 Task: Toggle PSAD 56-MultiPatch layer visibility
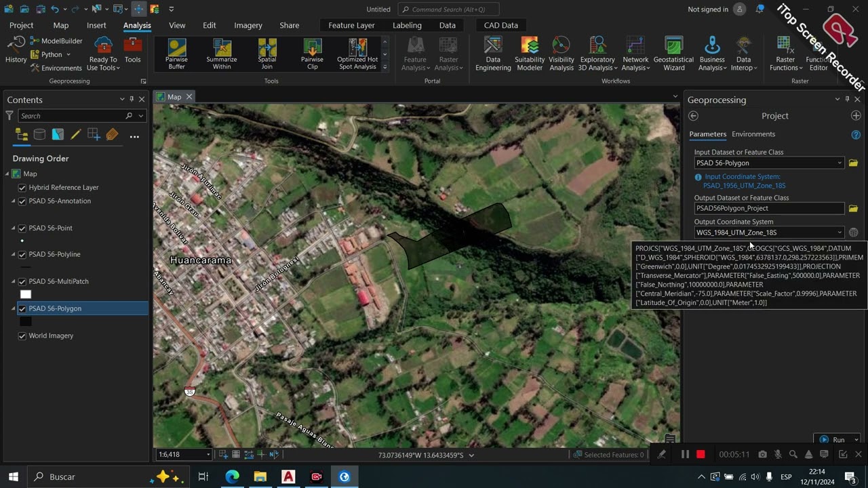22,282
